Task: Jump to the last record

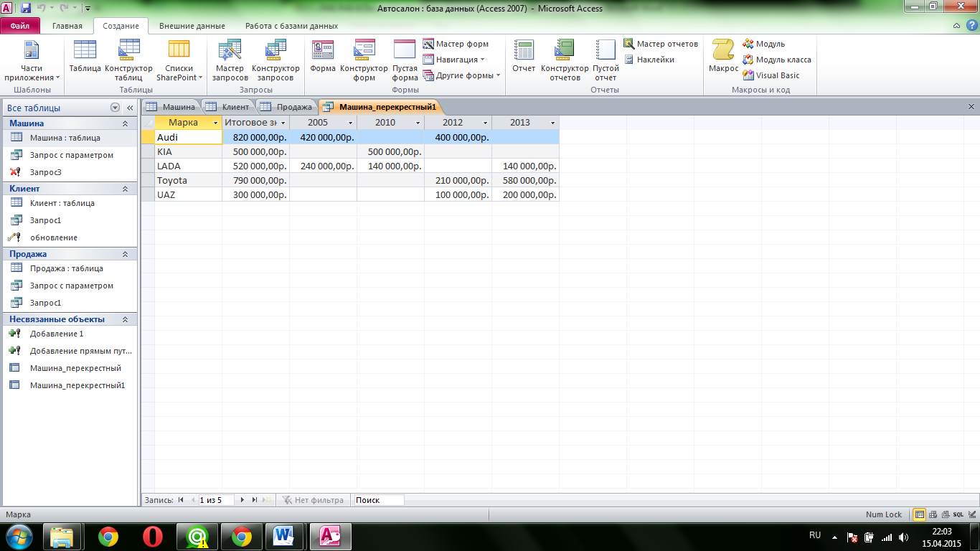Action: [x=255, y=500]
